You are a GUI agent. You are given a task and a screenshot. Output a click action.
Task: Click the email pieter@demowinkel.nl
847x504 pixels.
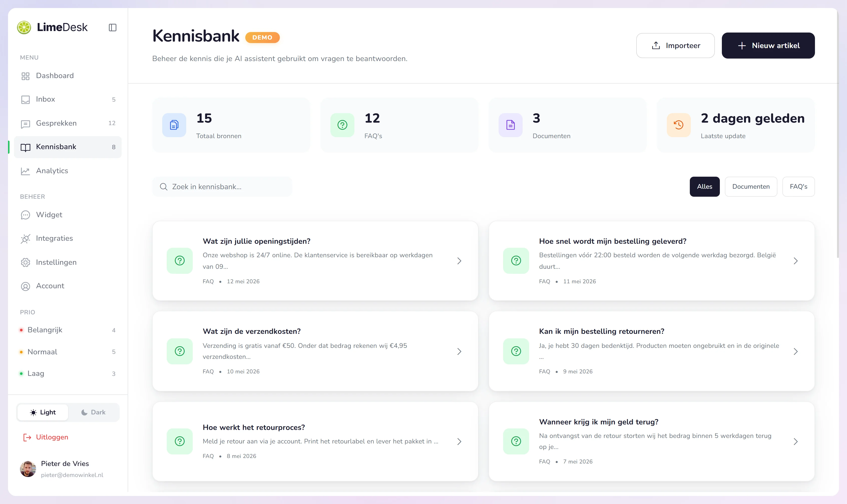pos(72,475)
